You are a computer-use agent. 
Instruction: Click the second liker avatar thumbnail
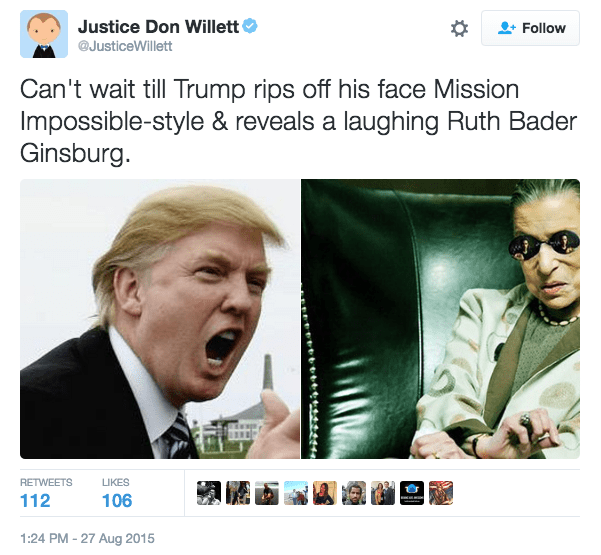click(238, 493)
